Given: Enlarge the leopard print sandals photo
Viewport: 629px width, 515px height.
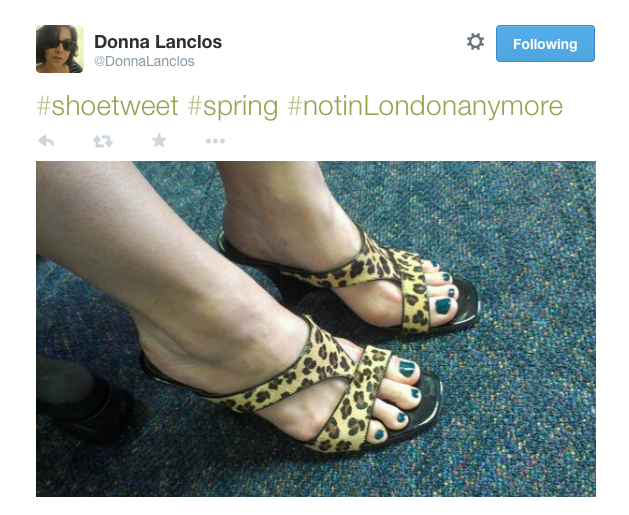Looking at the screenshot, I should coord(316,329).
